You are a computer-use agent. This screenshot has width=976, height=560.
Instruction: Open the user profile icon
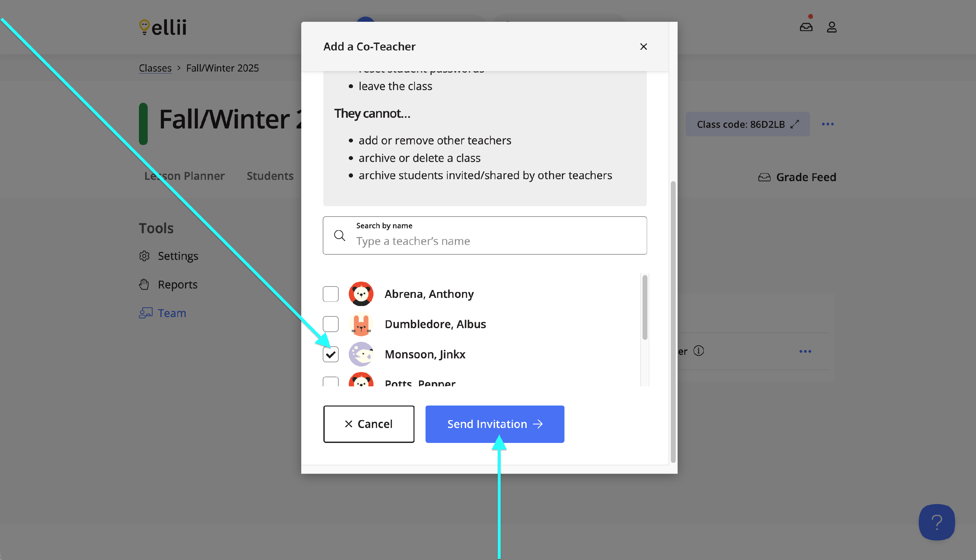tap(831, 27)
